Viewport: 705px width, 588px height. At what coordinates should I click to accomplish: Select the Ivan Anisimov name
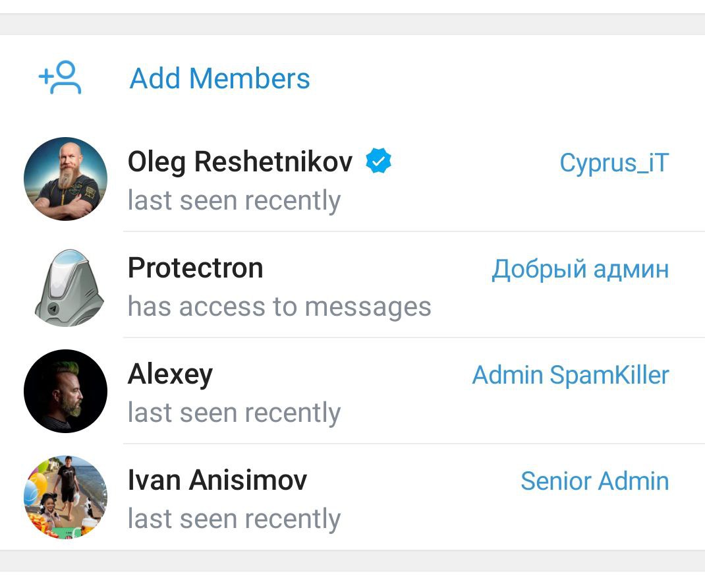click(217, 481)
